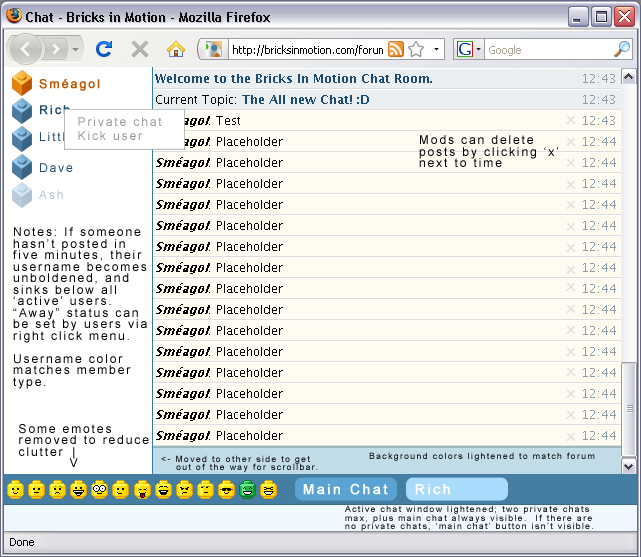Select user Rich in the user list
Image resolution: width=641 pixels, height=557 pixels.
click(54, 110)
